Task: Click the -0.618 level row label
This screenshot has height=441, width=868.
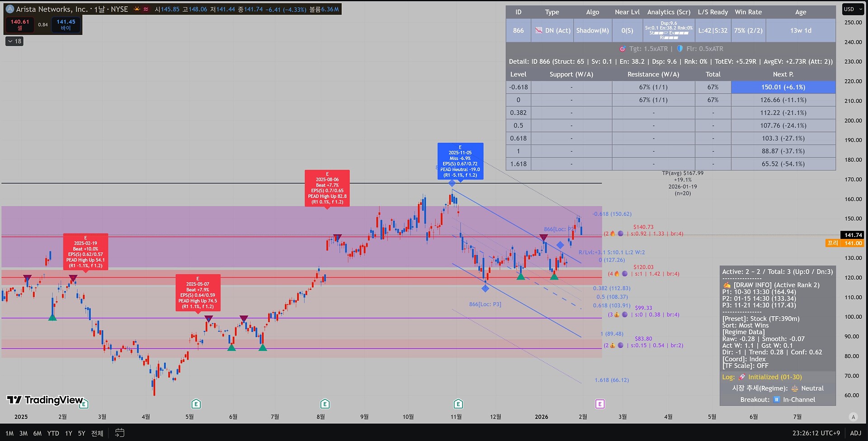Action: 518,87
